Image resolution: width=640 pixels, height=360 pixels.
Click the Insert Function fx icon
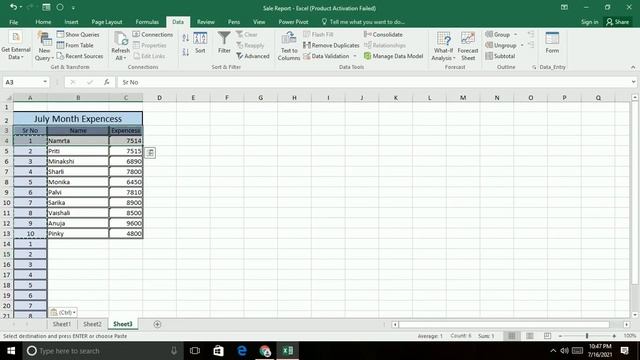point(107,82)
